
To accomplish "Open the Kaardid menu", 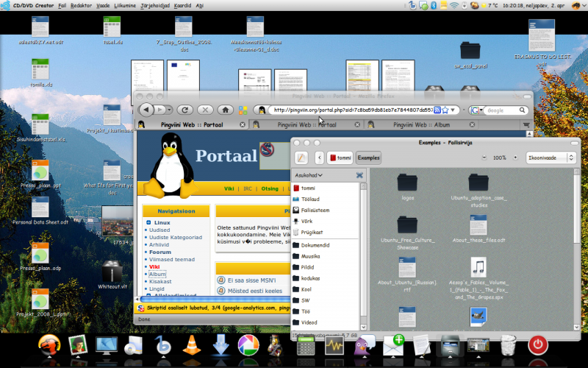I will [x=182, y=6].
